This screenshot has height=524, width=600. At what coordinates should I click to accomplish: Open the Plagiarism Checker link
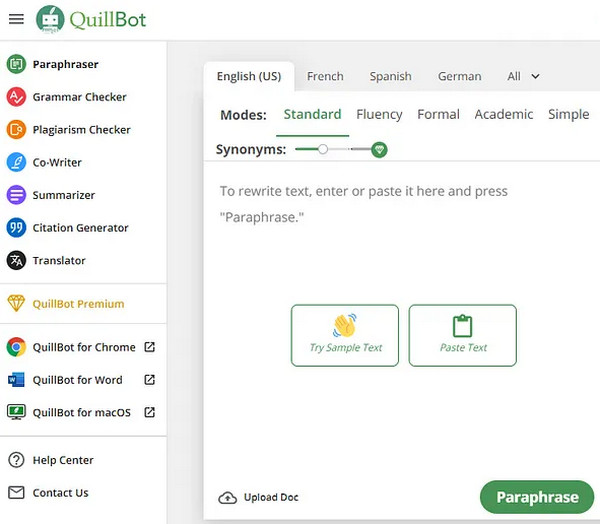tap(82, 130)
